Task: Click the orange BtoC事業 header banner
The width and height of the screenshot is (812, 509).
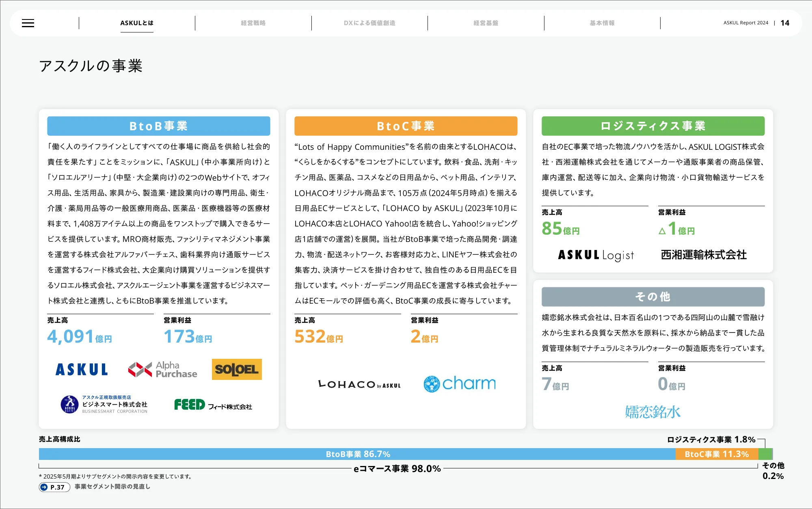Action: 406,126
